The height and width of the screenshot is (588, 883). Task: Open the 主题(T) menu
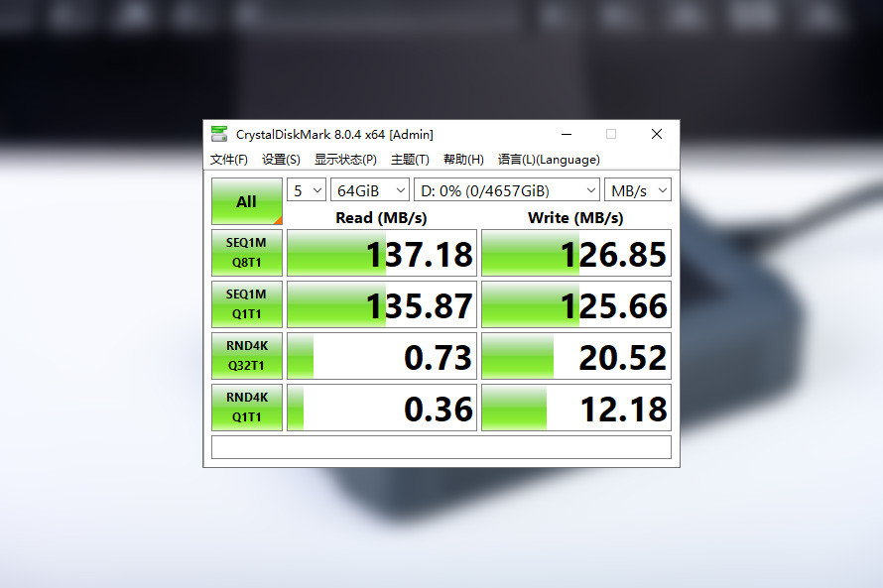coord(410,160)
